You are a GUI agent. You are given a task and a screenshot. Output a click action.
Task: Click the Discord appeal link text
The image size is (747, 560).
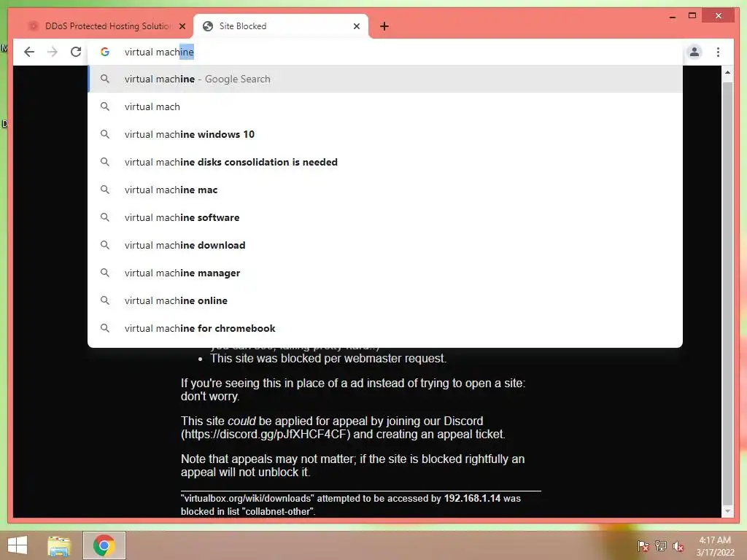[x=266, y=435]
